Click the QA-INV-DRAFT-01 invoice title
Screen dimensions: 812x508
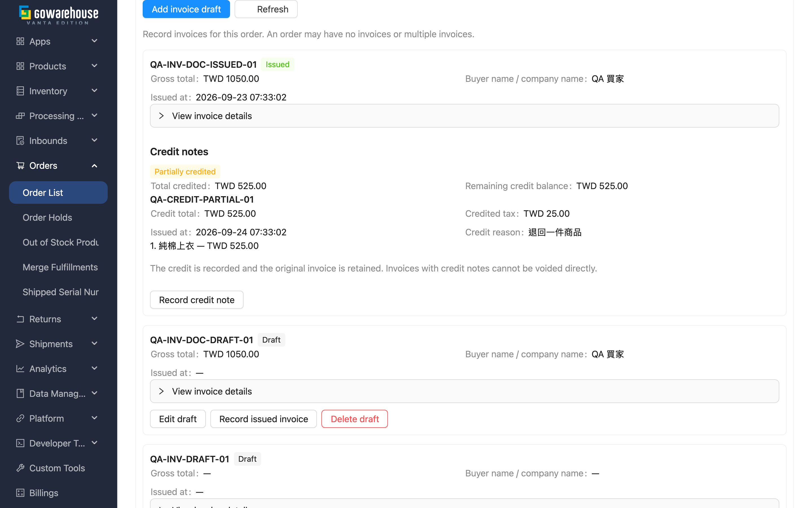189,459
